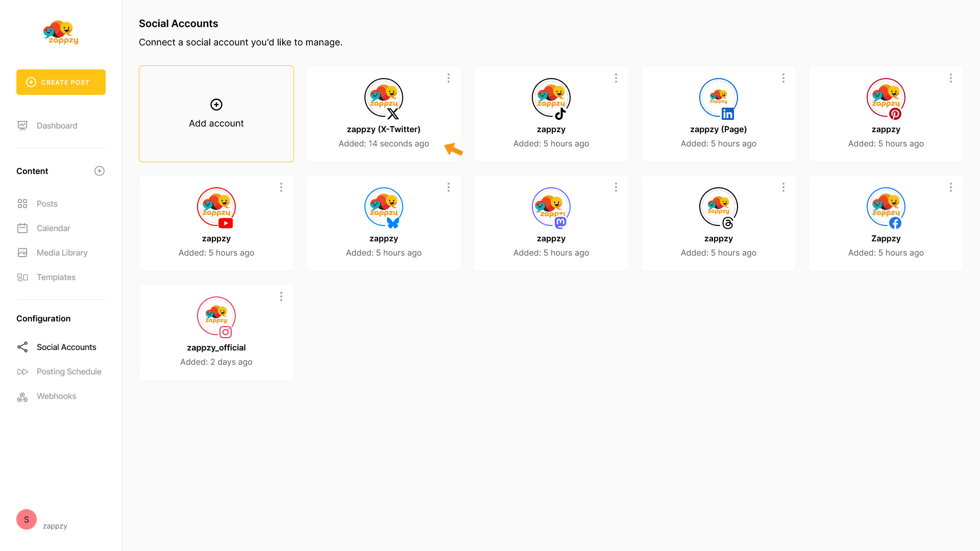The height and width of the screenshot is (551, 980).
Task: Open options menu for X-Twitter account
Action: (449, 78)
